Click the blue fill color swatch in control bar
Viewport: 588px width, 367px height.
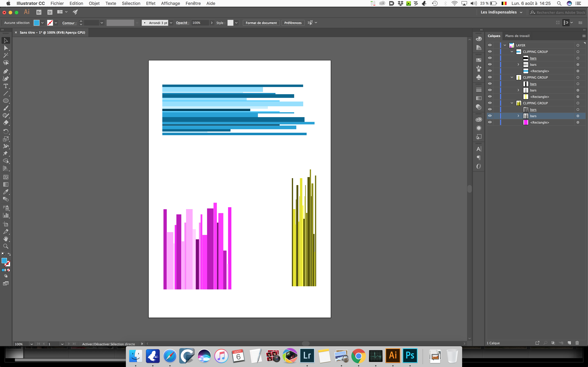[36, 23]
